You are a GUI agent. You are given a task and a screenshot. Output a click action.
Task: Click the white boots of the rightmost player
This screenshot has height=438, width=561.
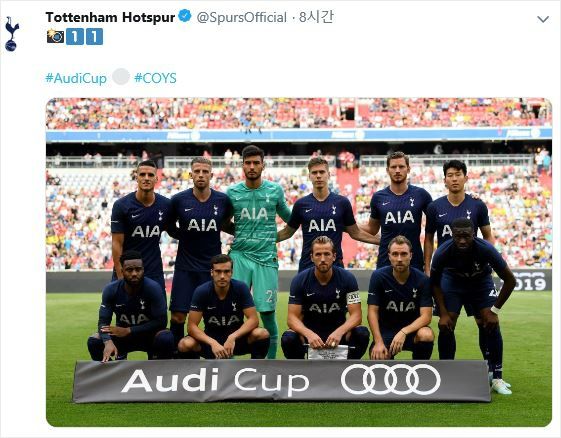(x=500, y=385)
